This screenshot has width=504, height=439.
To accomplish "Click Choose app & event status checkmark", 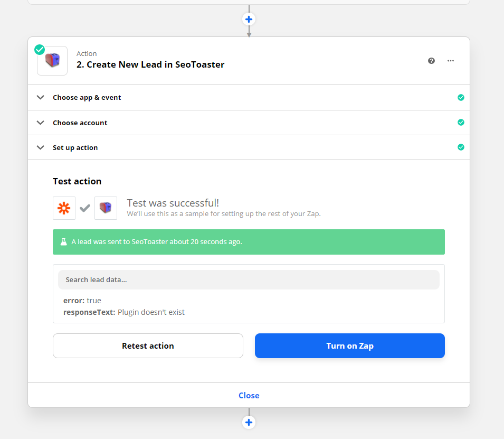I will point(461,98).
